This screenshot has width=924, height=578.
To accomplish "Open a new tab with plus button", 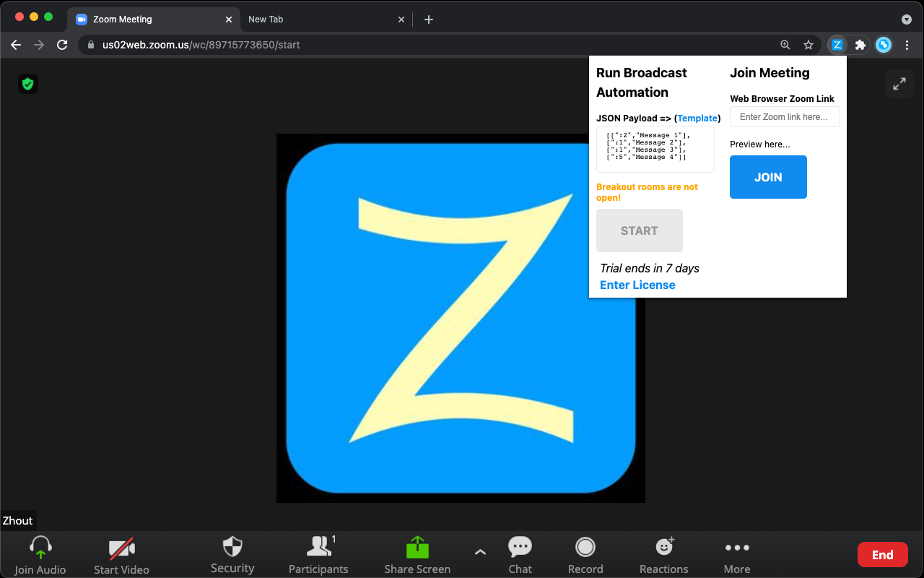I will coord(429,20).
